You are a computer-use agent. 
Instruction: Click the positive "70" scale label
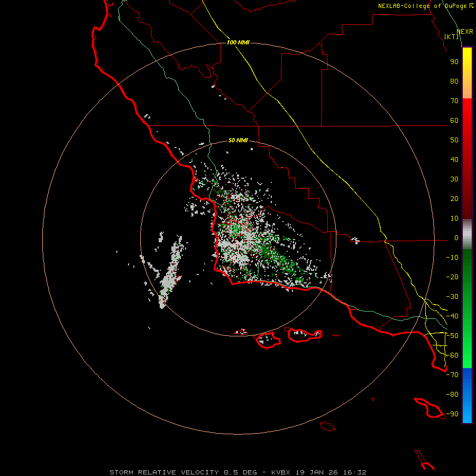(454, 101)
